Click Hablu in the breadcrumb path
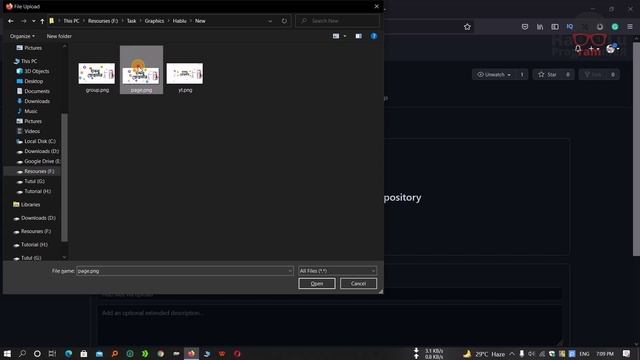Image resolution: width=640 pixels, height=360 pixels. [x=180, y=21]
